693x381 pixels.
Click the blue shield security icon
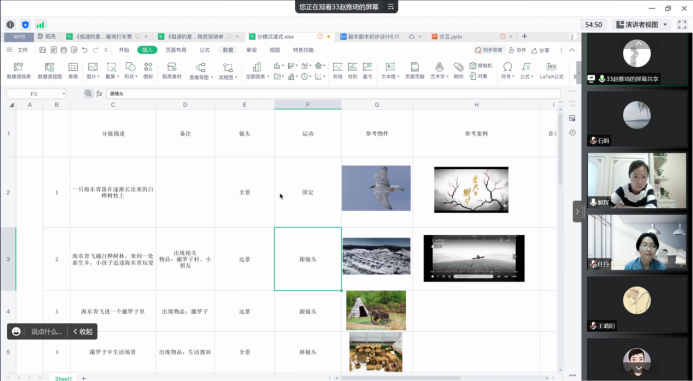click(x=25, y=25)
